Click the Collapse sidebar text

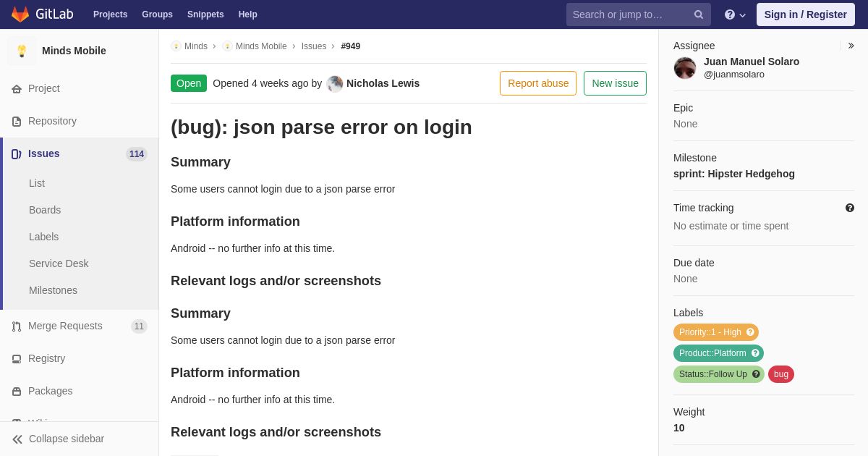(x=67, y=439)
